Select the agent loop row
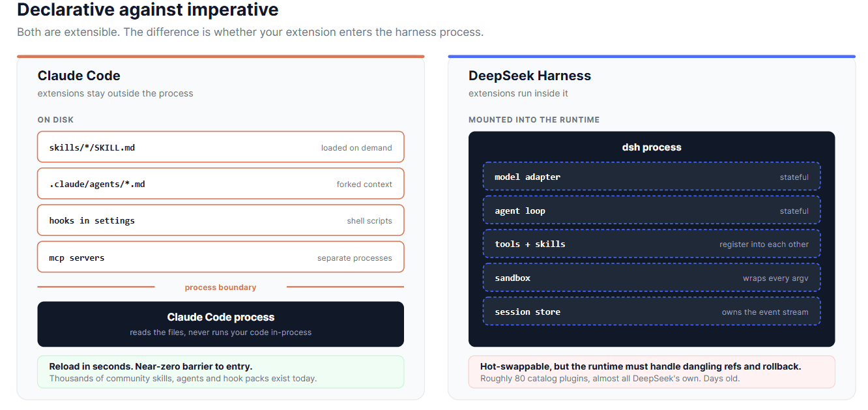Viewport: 868px width, 410px height. click(652, 211)
